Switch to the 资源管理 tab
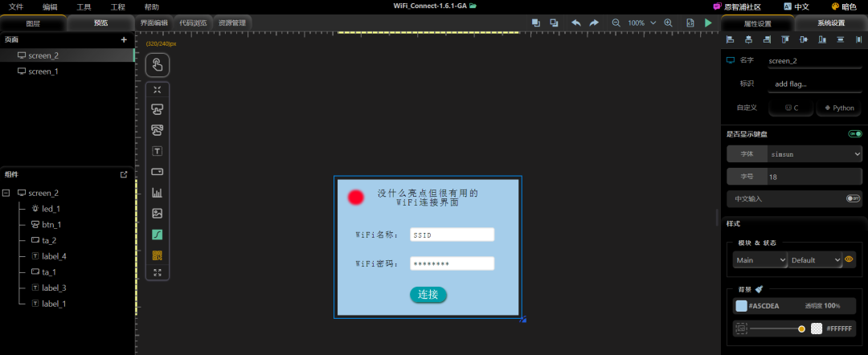Screen dimensions: 868x355 pos(232,23)
